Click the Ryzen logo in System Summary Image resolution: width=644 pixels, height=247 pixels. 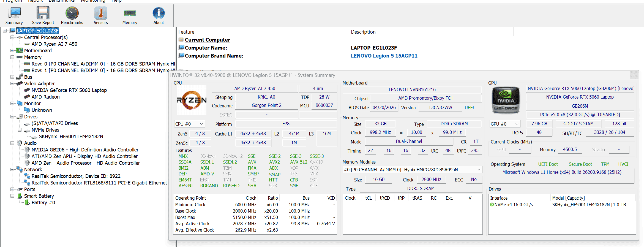point(192,100)
